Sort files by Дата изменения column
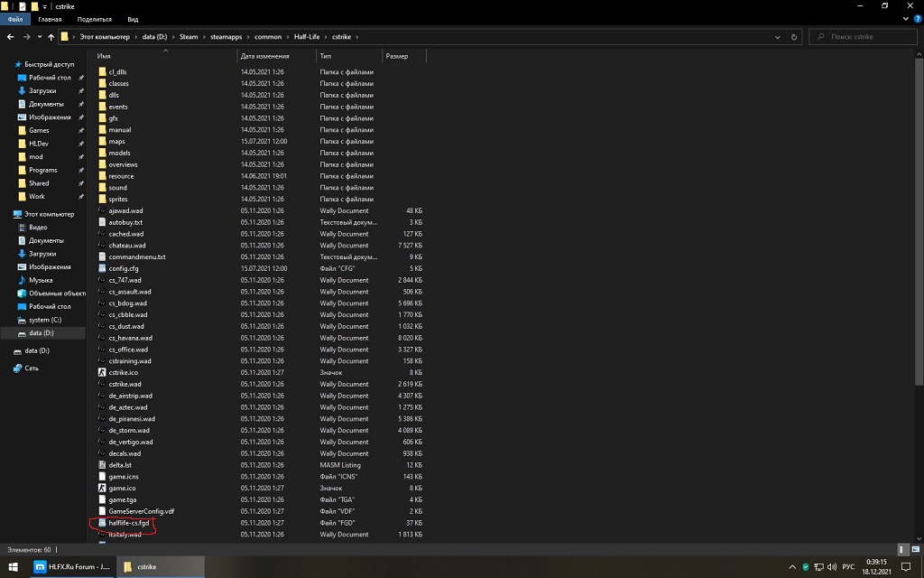Image resolution: width=924 pixels, height=578 pixels. [264, 56]
